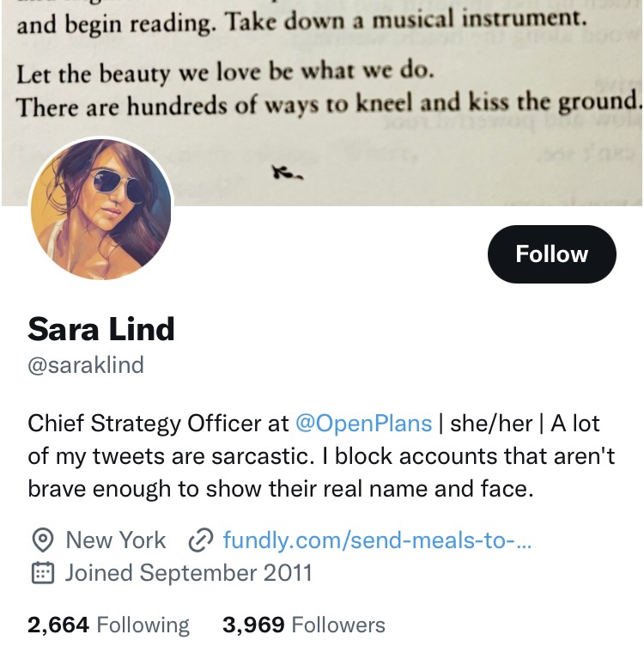This screenshot has height=671, width=644.
Task: Click the location pin icon
Action: pyautogui.click(x=43, y=540)
